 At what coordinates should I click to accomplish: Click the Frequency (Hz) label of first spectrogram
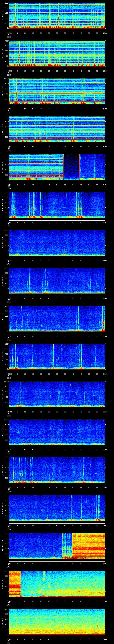click(x=3, y=16)
